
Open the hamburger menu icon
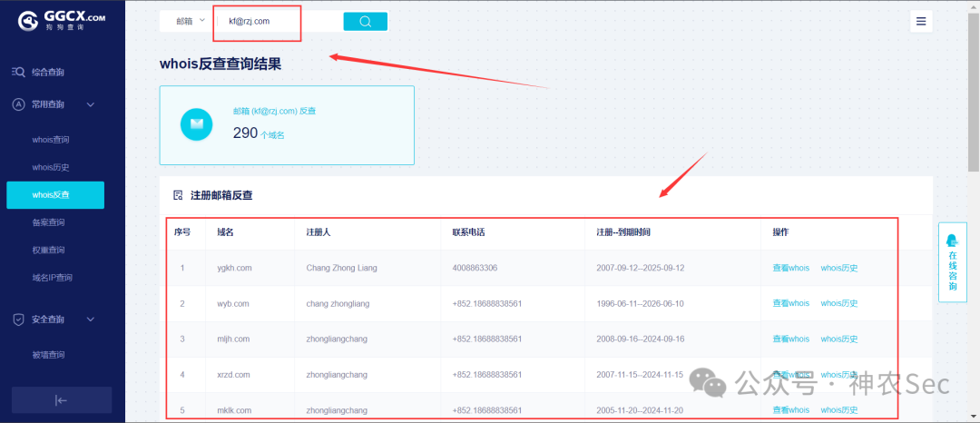tap(921, 21)
